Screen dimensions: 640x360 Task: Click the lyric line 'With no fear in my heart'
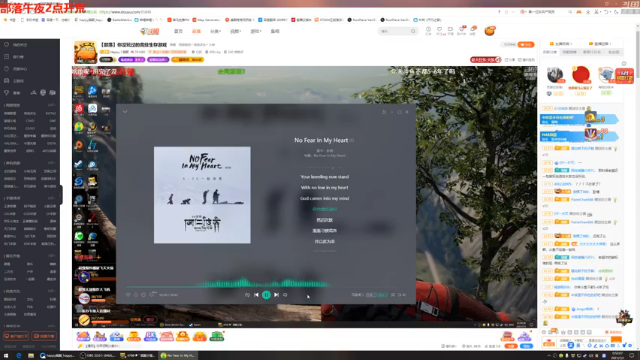324,188
